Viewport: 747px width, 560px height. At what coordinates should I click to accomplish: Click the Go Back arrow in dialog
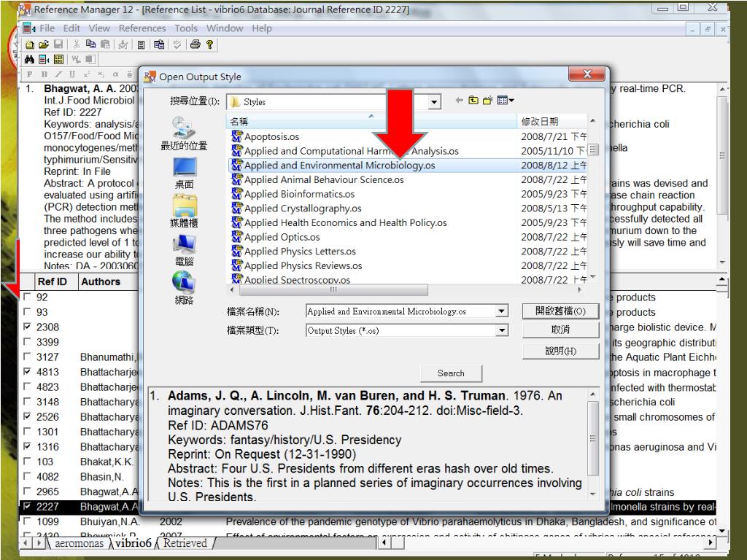click(x=460, y=101)
